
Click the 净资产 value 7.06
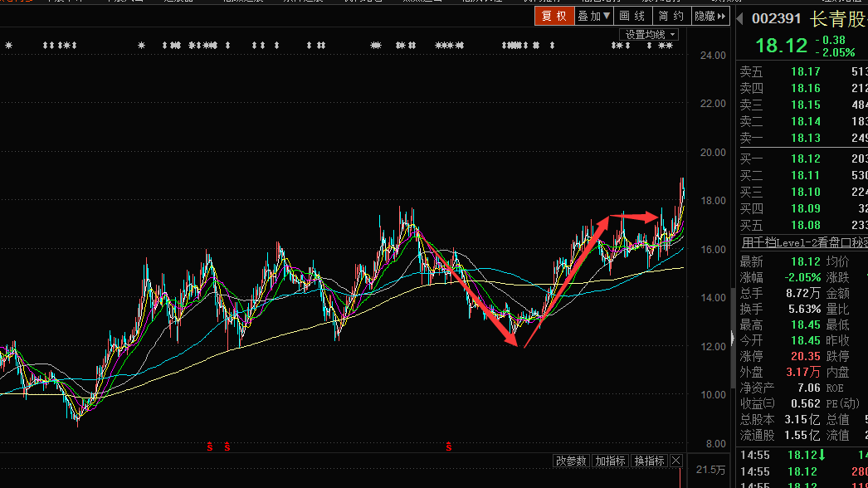(x=809, y=388)
